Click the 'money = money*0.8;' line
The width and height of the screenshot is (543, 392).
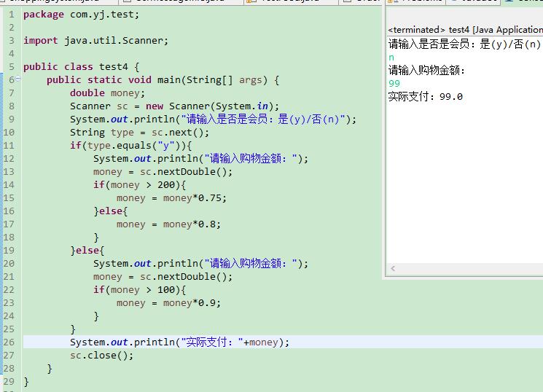168,224
